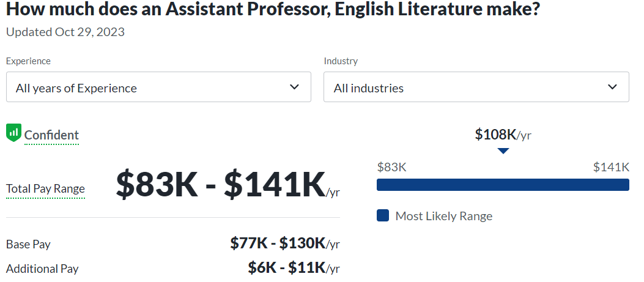
Task: Click the blue Most Likely Range swatch
Action: pos(383,215)
